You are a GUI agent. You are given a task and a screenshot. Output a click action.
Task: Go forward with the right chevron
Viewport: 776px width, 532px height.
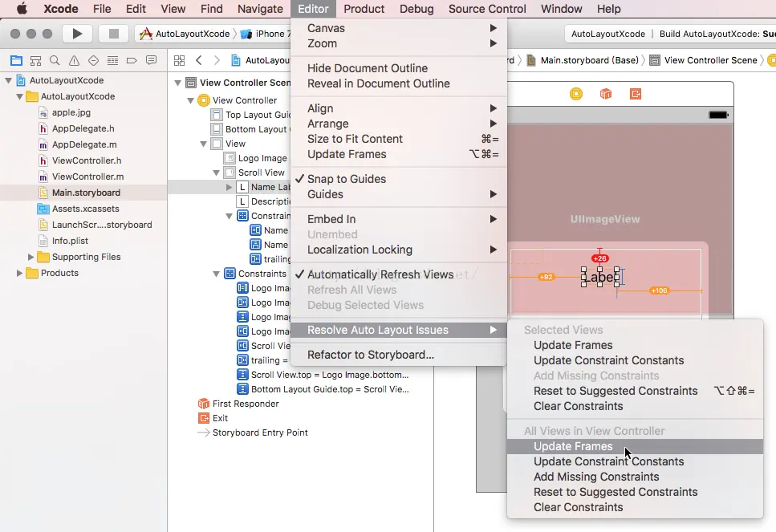click(x=217, y=60)
